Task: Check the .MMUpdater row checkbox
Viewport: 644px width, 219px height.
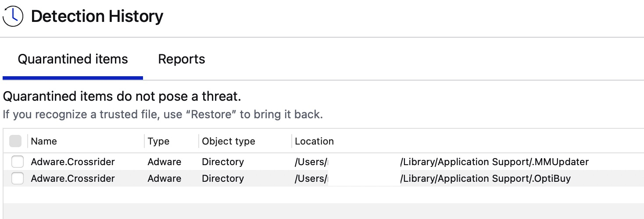Action: 18,162
